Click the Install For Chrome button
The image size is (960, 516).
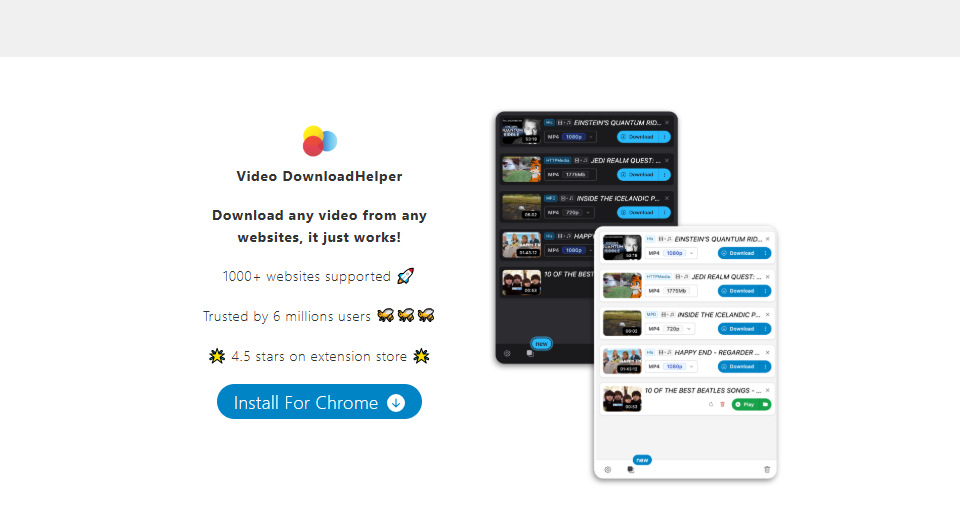pos(319,402)
